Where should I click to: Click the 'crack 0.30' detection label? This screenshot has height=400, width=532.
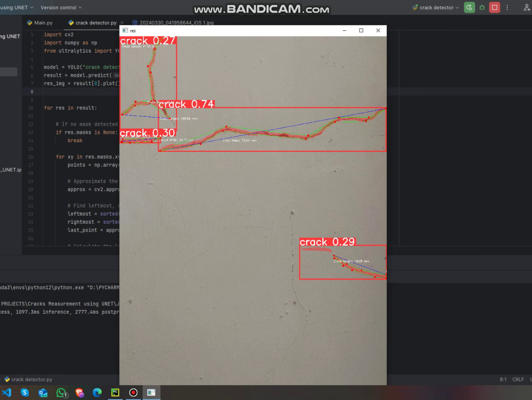point(147,133)
